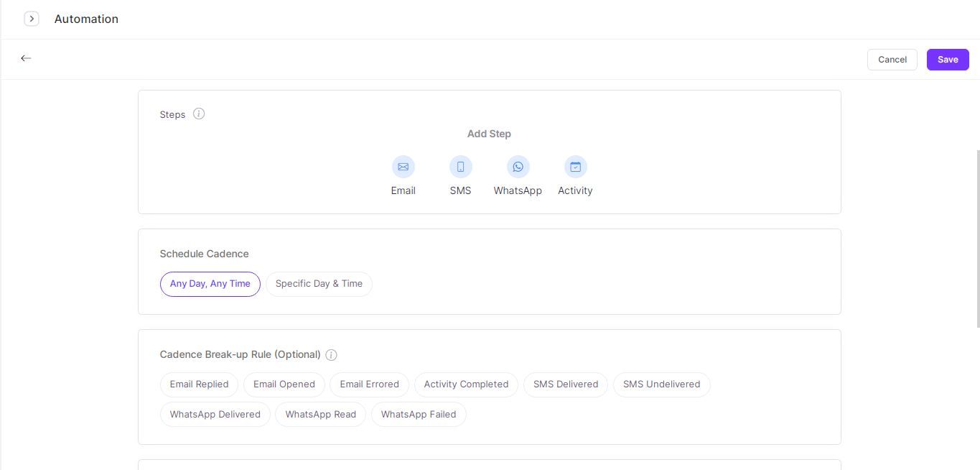The height and width of the screenshot is (470, 980).
Task: Click the Cancel button
Action: pos(892,59)
